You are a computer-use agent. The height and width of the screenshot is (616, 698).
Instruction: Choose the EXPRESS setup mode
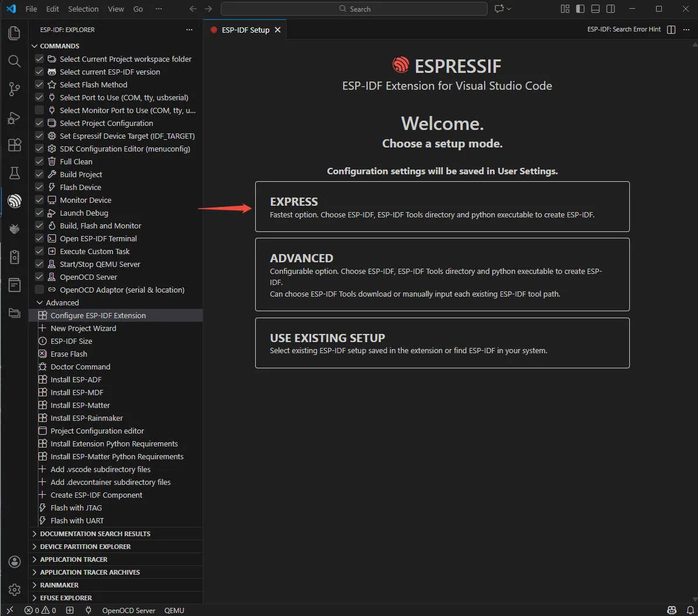point(442,206)
